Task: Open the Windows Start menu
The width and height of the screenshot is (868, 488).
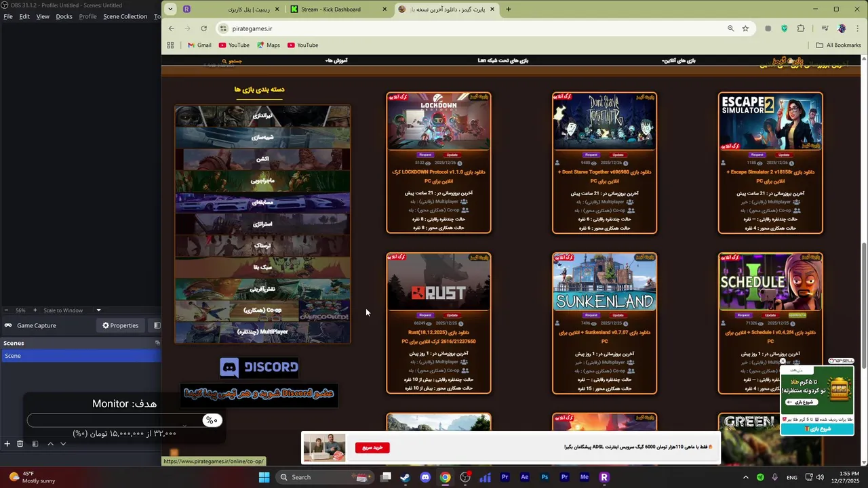Action: coord(264,477)
